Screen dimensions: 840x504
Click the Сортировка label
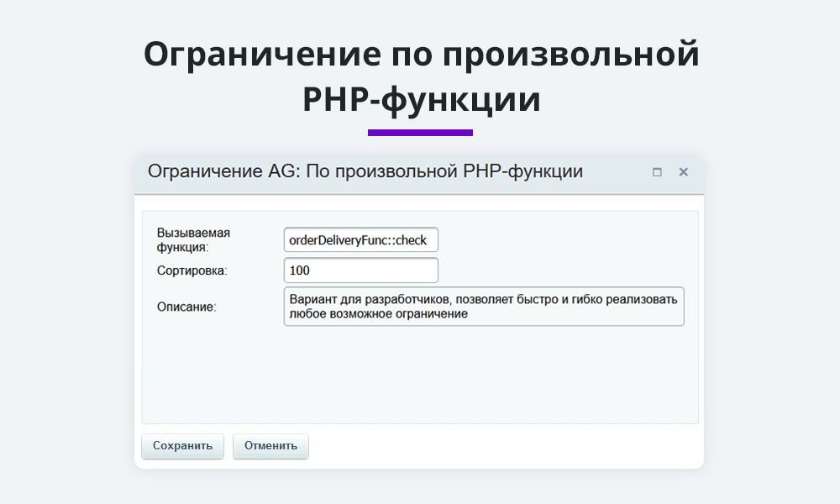pyautogui.click(x=192, y=270)
